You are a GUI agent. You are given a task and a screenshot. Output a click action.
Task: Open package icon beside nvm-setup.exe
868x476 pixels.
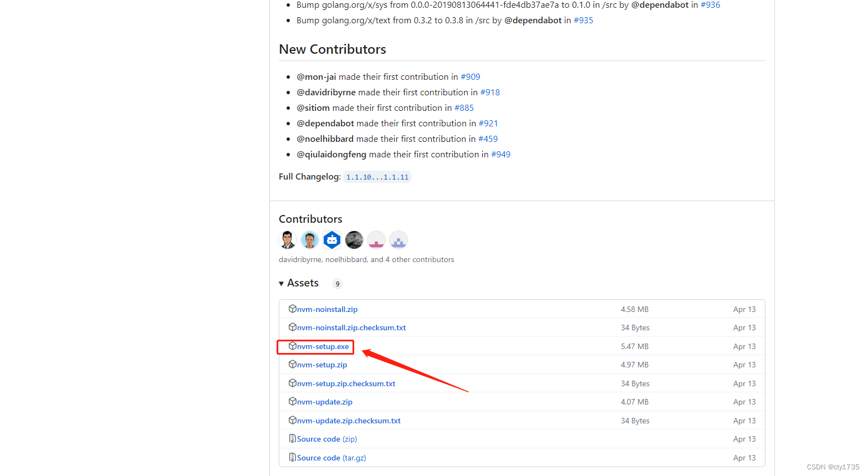tap(293, 346)
